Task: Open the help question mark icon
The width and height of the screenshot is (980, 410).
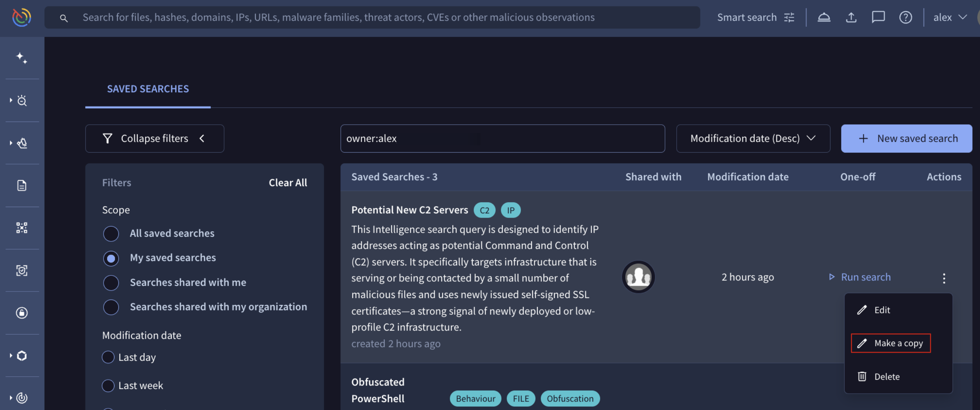Action: (905, 17)
